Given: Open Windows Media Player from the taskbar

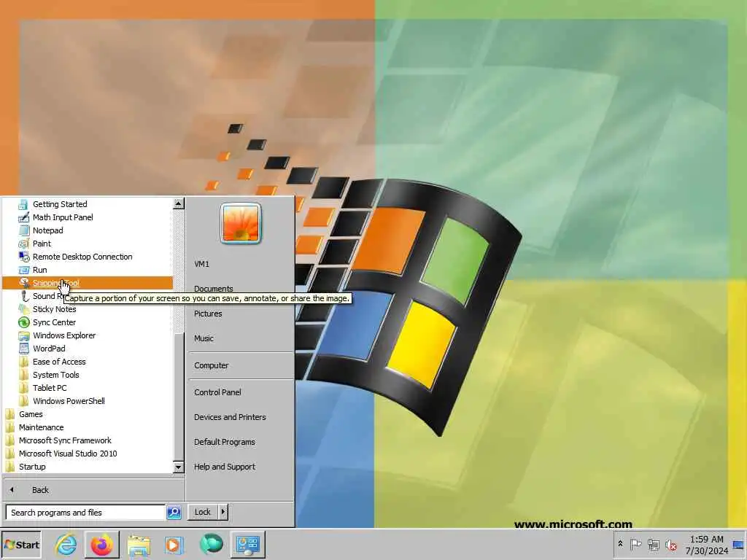Looking at the screenshot, I should click(x=174, y=545).
